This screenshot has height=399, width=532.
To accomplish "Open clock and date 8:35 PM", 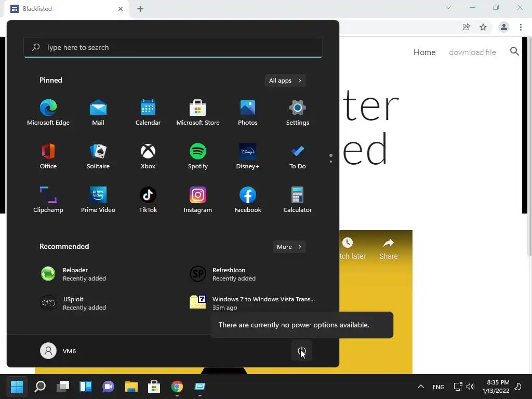I will (x=496, y=387).
